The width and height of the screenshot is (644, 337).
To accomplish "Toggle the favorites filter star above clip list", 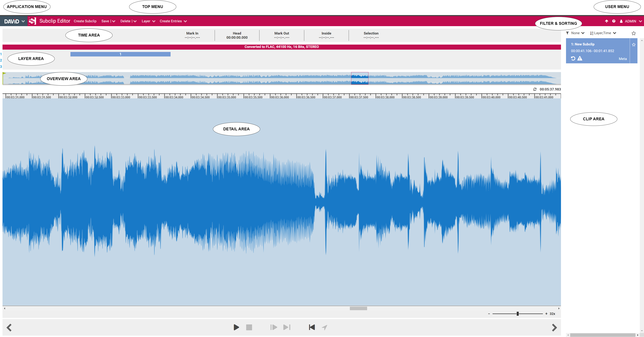I will (633, 33).
